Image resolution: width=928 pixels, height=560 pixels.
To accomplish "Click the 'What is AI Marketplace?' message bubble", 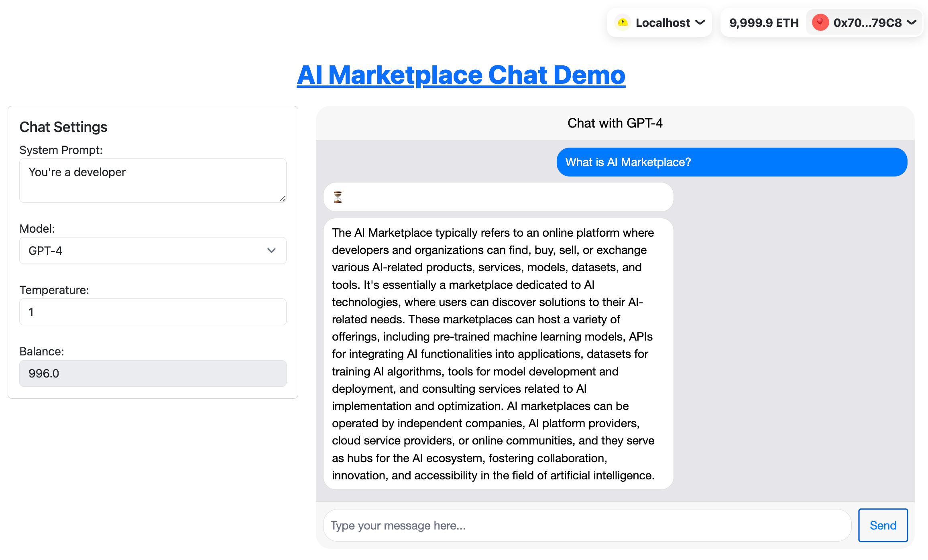I will point(732,162).
